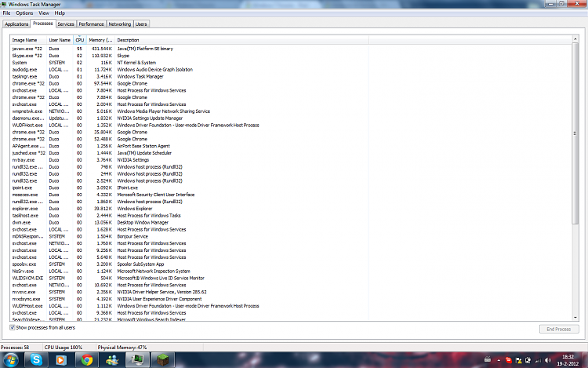Open the Options menu
Image resolution: width=588 pixels, height=368 pixels.
click(24, 13)
